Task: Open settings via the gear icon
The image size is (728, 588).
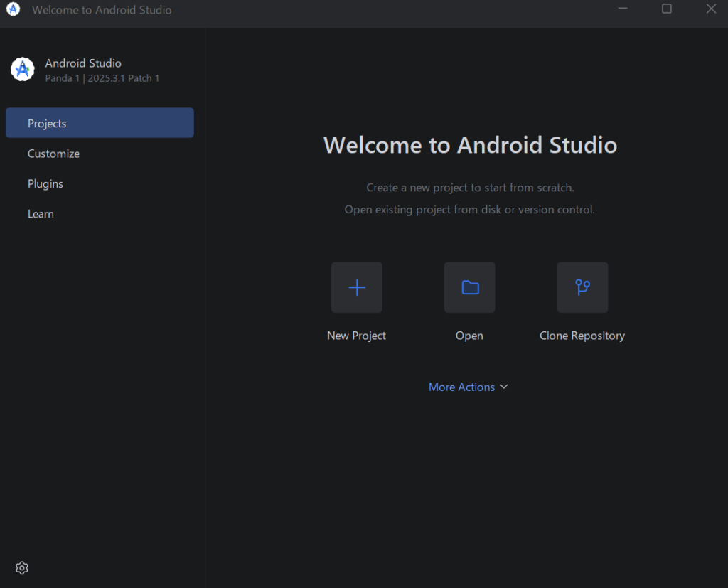Action: (22, 567)
